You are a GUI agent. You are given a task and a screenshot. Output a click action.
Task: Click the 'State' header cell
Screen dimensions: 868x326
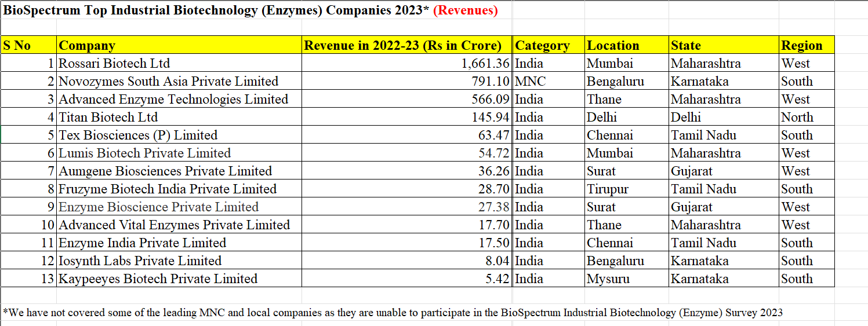pyautogui.click(x=724, y=45)
